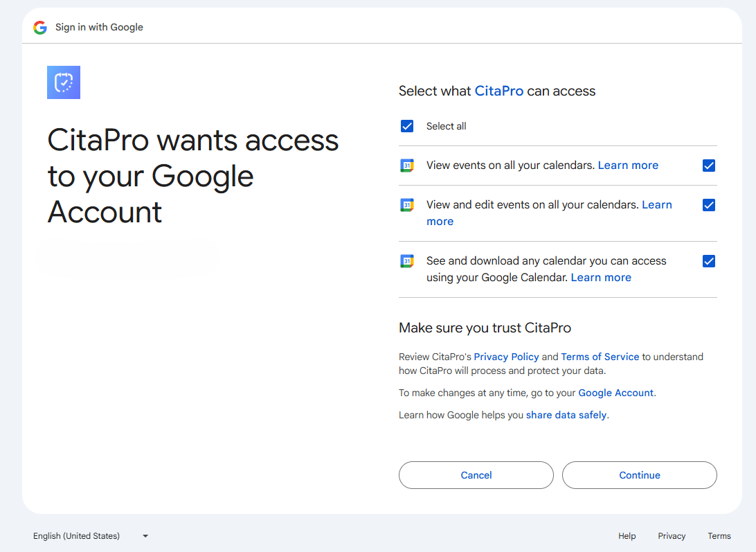
Task: Open Learn more for View and edit events
Action: (657, 205)
